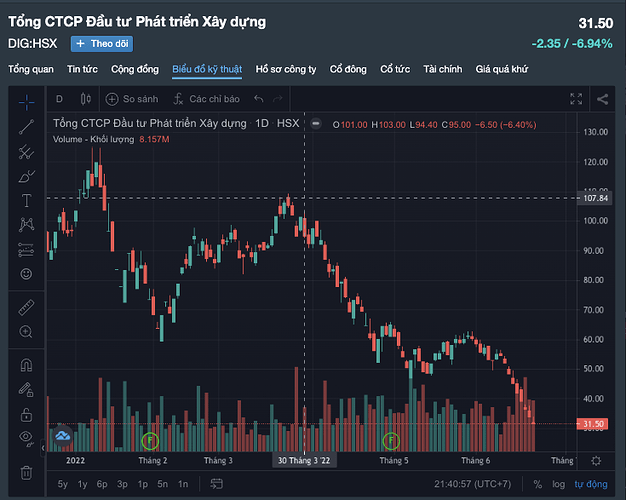
Task: Open Các chỉ báo indicators menu
Action: pyautogui.click(x=205, y=99)
